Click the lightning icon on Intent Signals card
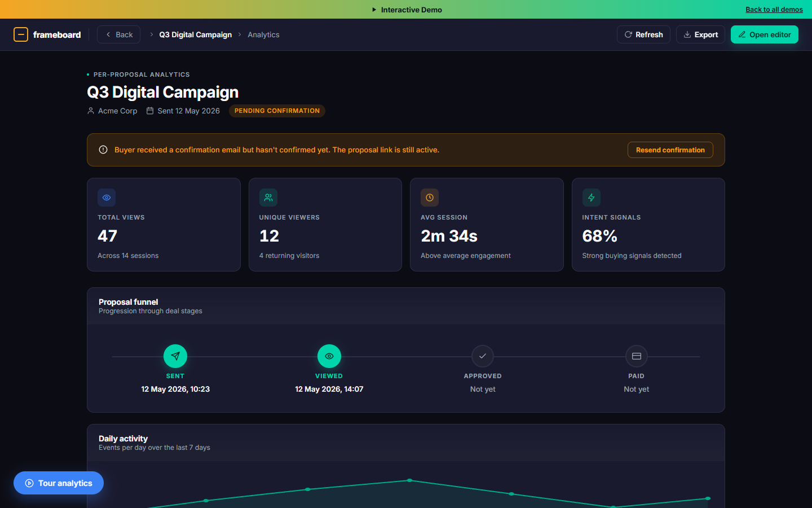 (x=592, y=198)
